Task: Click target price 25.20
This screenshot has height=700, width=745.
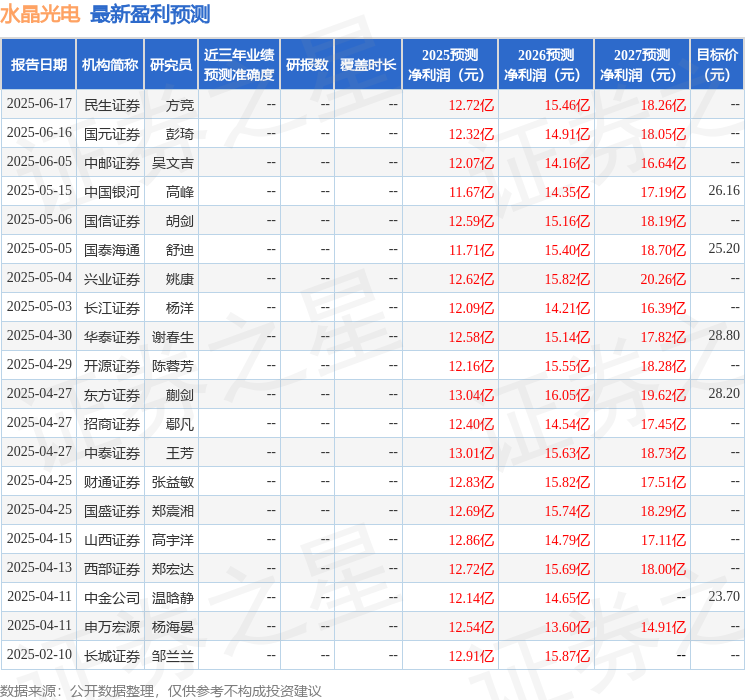Action: click(x=724, y=249)
